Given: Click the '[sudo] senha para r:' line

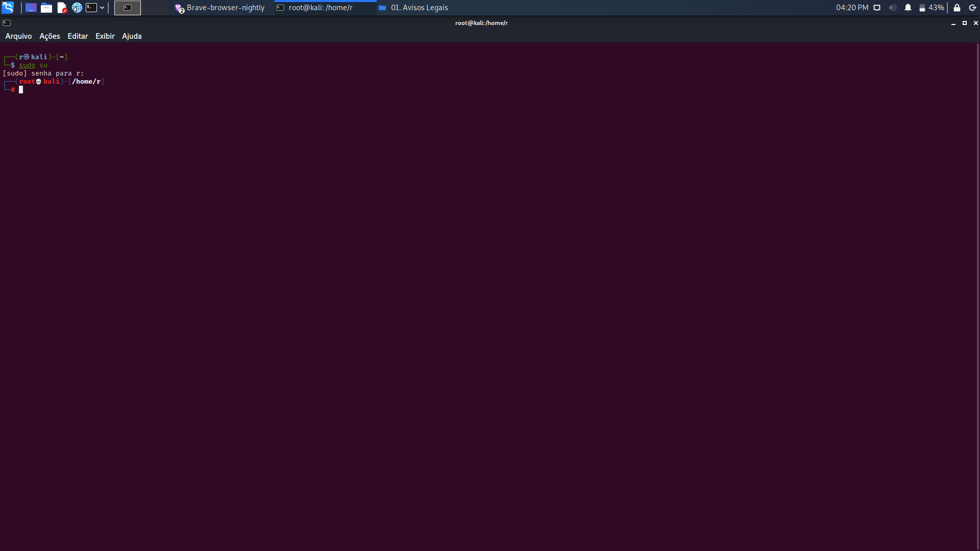Looking at the screenshot, I should (43, 73).
